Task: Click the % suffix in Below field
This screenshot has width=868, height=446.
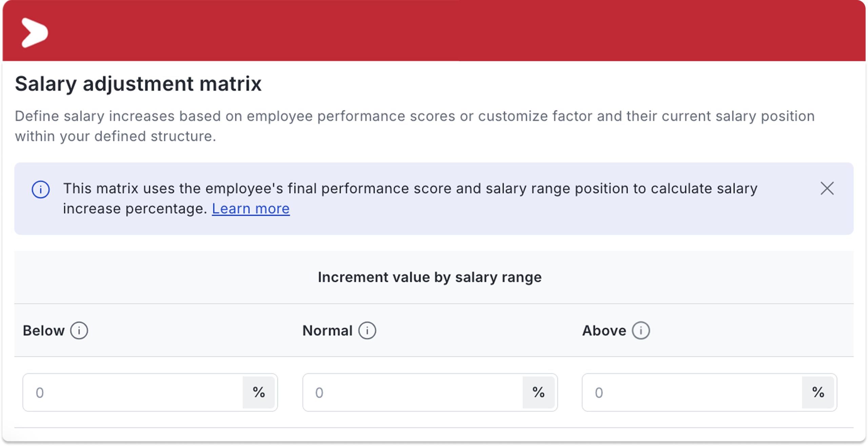Action: (259, 392)
